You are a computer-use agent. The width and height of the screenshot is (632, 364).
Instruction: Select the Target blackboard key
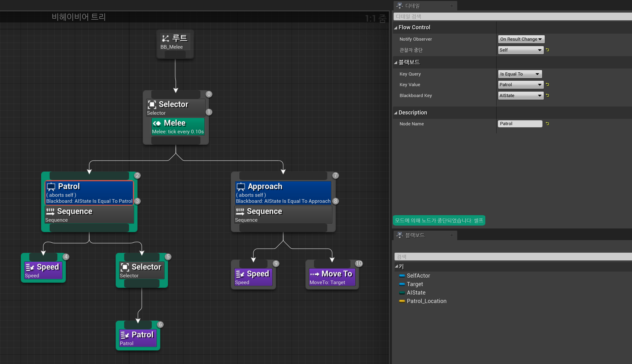click(x=414, y=284)
